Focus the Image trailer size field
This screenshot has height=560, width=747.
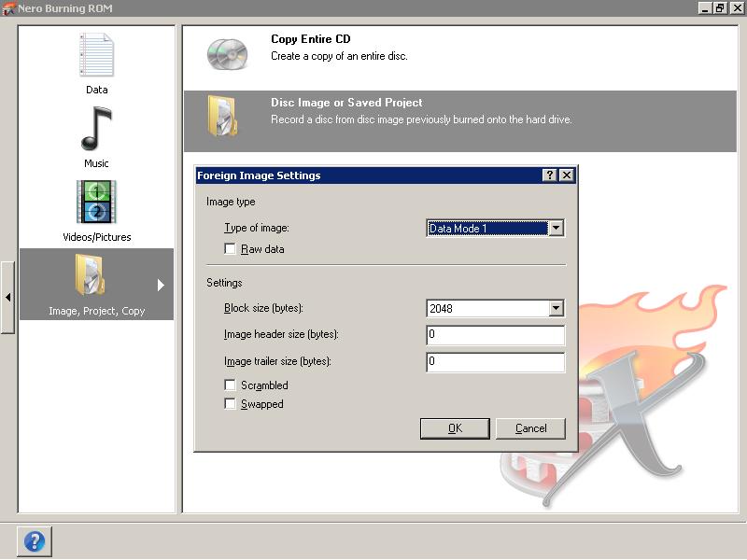pyautogui.click(x=496, y=362)
